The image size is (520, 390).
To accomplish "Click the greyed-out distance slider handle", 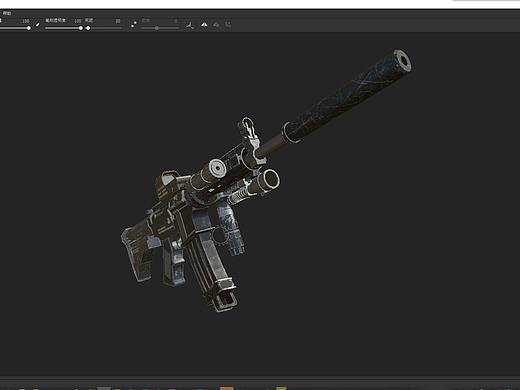I will click(x=156, y=28).
